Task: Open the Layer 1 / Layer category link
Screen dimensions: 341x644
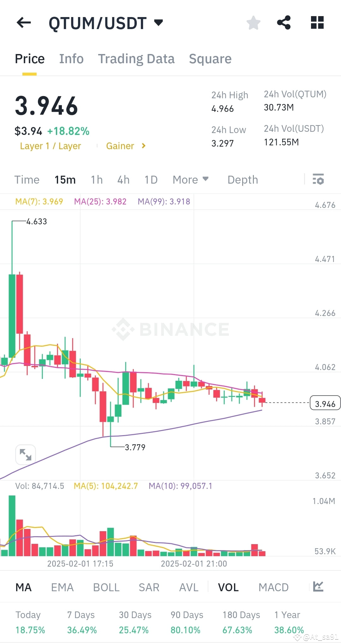Action: click(50, 146)
